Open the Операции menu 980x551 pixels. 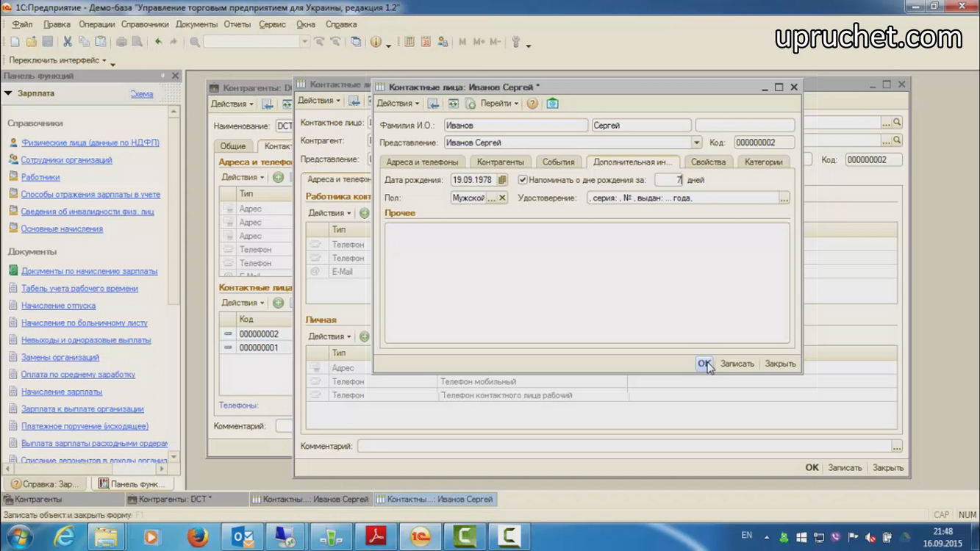pyautogui.click(x=97, y=24)
